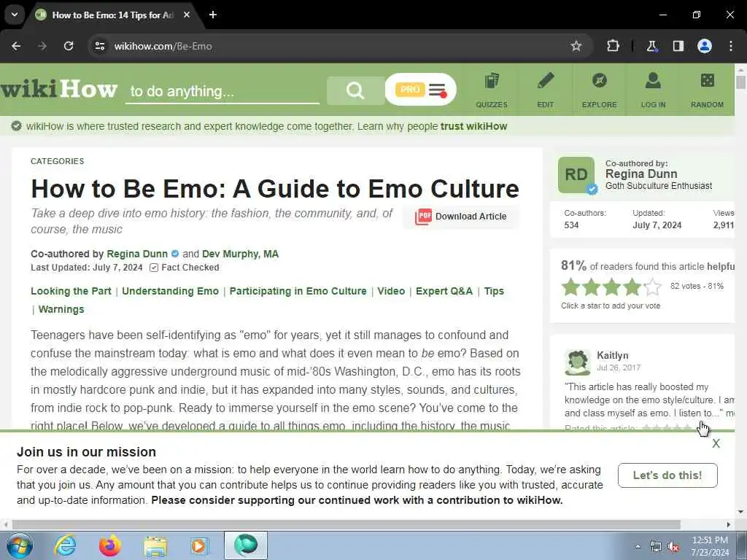Open the Chrome three-dot menu
This screenshot has width=747, height=560.
pos(731,46)
